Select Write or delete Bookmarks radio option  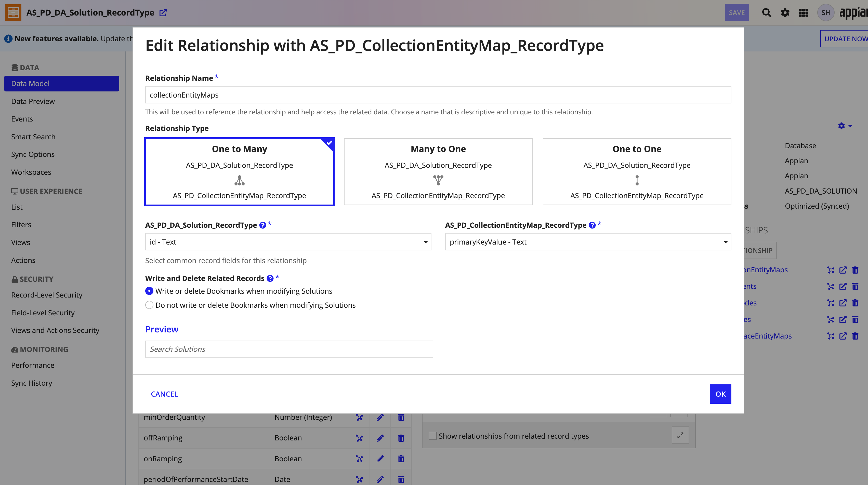point(149,291)
